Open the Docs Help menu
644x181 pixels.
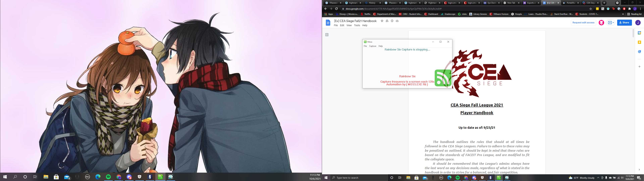(x=365, y=25)
